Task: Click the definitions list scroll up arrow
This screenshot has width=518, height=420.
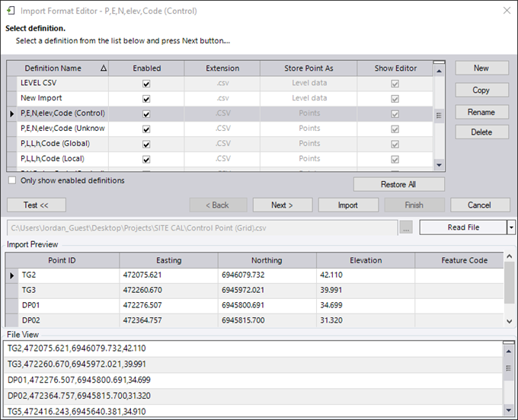Action: point(439,71)
